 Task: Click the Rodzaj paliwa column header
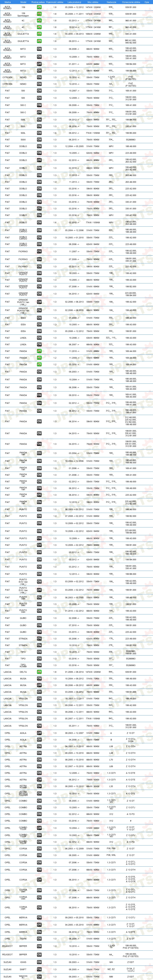(x=38, y=2)
